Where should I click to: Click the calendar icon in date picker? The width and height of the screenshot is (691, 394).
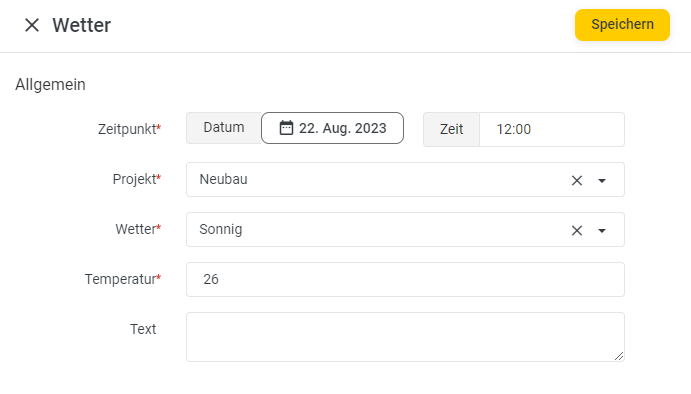pyautogui.click(x=286, y=128)
